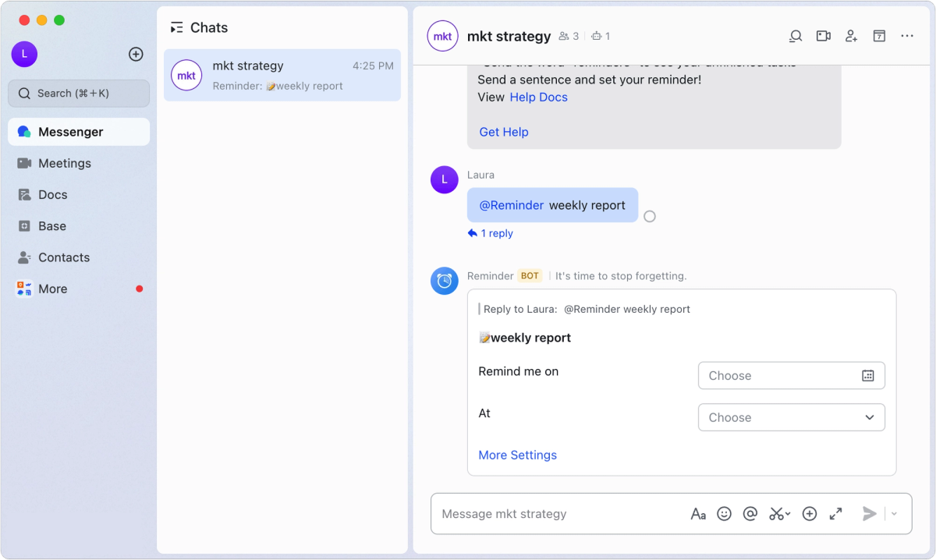Open Docs from the sidebar
The height and width of the screenshot is (560, 936).
tap(79, 194)
